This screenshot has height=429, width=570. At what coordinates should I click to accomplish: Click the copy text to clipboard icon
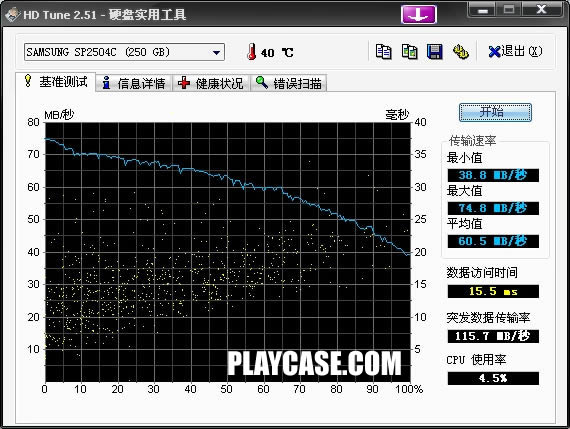[x=384, y=52]
